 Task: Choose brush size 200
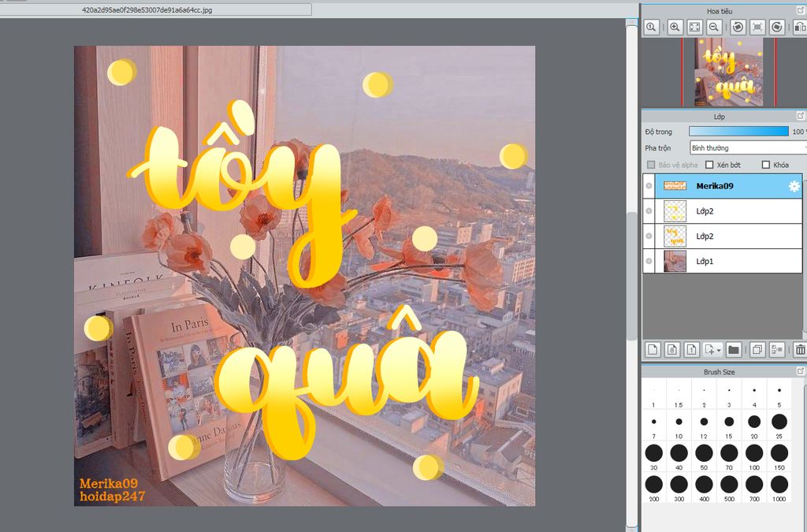pos(653,489)
